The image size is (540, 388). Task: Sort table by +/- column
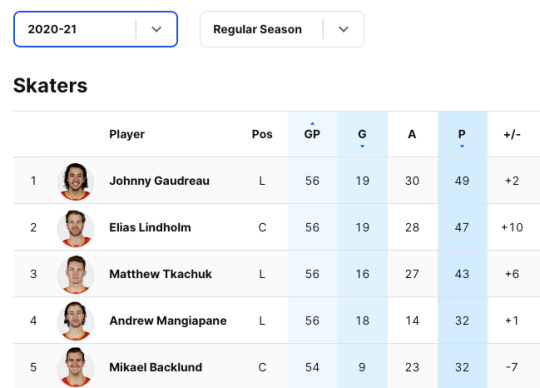(x=512, y=134)
